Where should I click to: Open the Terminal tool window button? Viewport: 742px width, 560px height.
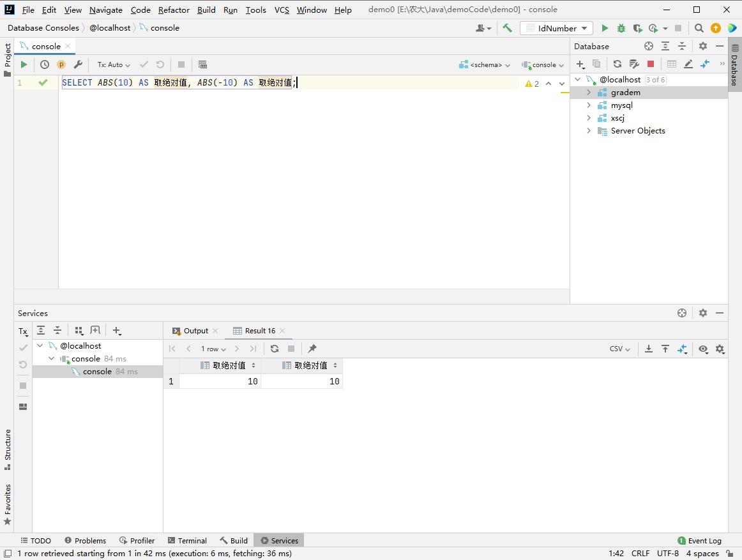pyautogui.click(x=187, y=540)
